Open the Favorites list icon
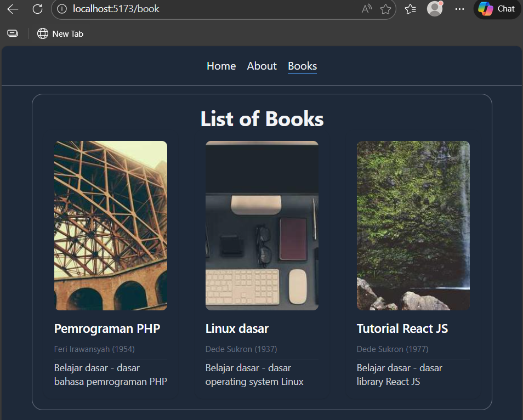 410,9
